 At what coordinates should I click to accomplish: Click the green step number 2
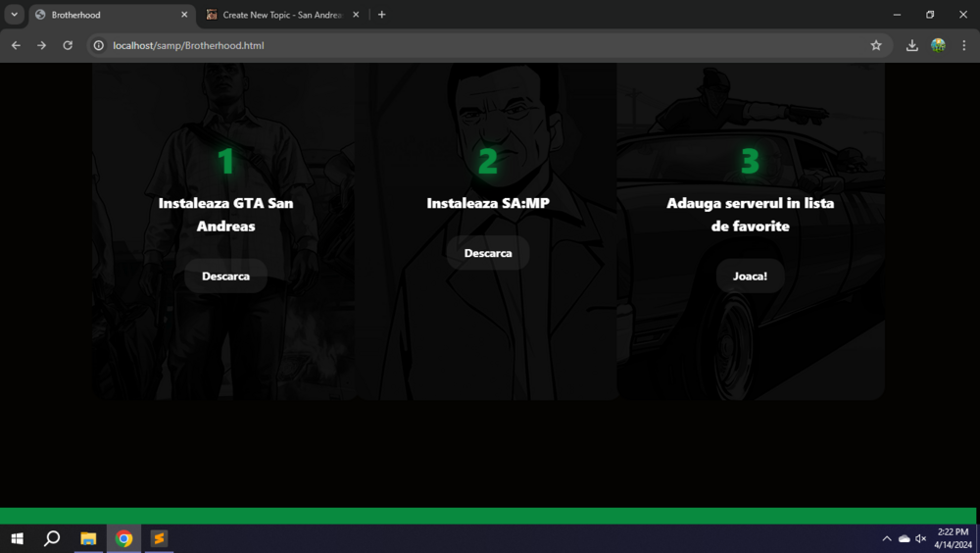(488, 161)
